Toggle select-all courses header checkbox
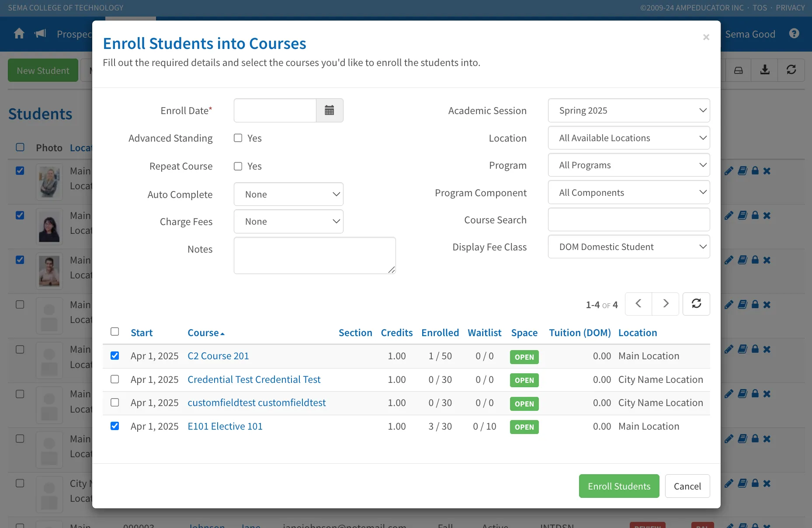The width and height of the screenshot is (812, 528). click(x=115, y=332)
